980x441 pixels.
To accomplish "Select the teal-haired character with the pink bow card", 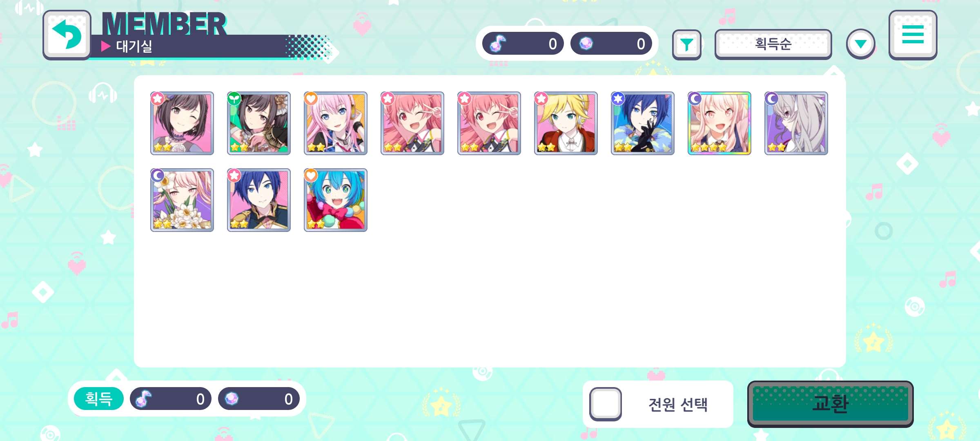I will (335, 200).
